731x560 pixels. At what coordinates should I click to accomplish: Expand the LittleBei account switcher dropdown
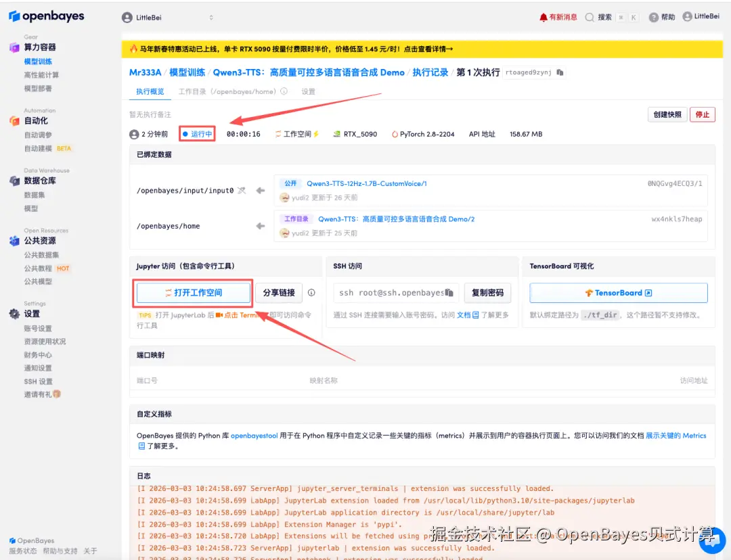click(x=211, y=18)
